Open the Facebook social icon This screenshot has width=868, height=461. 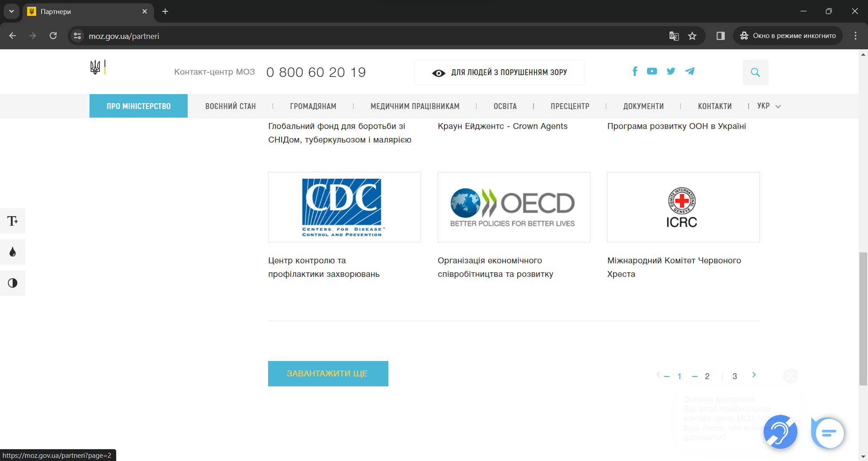pyautogui.click(x=635, y=71)
